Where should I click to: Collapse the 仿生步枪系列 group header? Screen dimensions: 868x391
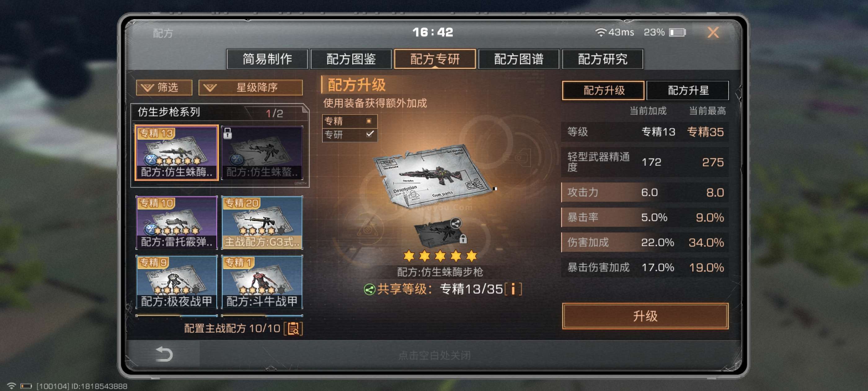click(x=220, y=112)
